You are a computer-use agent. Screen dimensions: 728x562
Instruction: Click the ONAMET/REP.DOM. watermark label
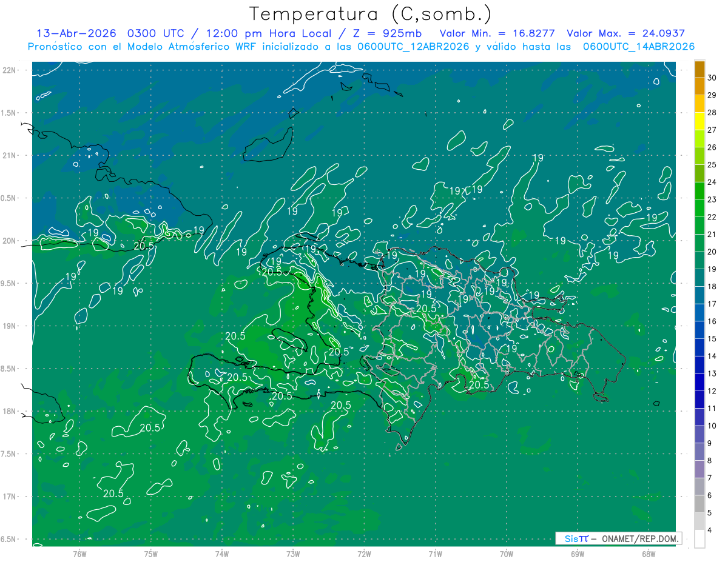coord(640,538)
